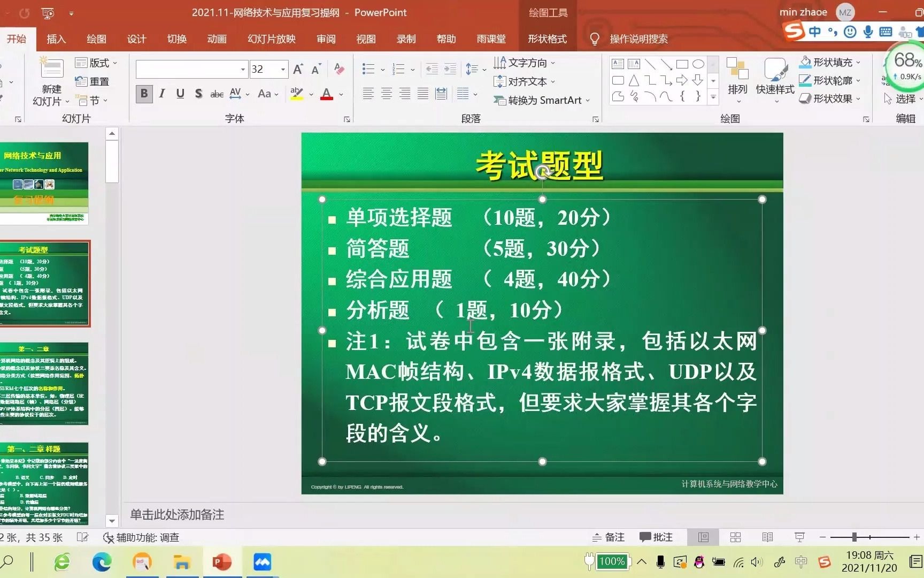Image resolution: width=924 pixels, height=578 pixels.
Task: Select the 考试题型 slide thumbnail
Action: click(45, 283)
